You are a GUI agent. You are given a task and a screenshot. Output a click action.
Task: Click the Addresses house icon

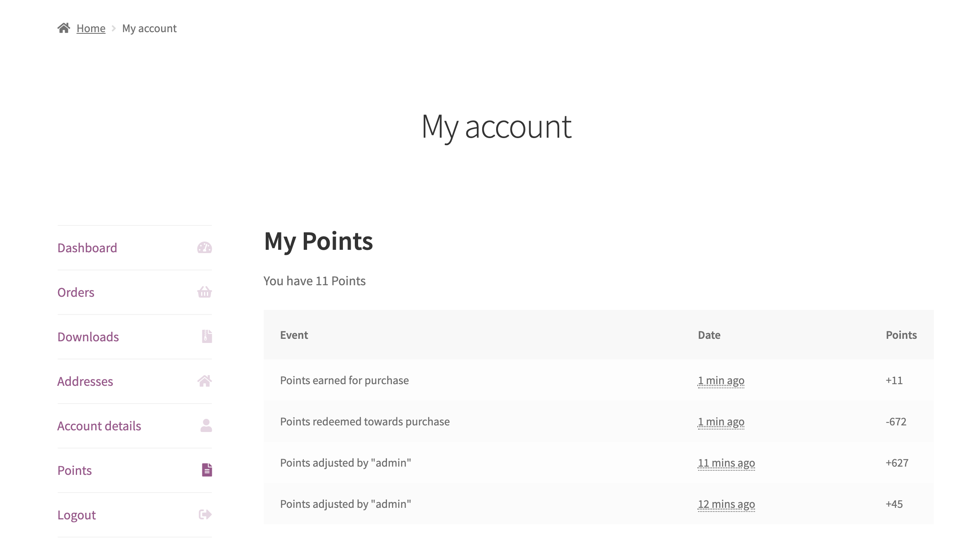(205, 381)
